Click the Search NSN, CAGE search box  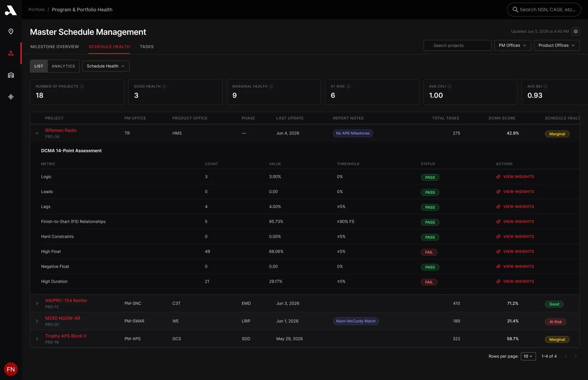(x=544, y=10)
